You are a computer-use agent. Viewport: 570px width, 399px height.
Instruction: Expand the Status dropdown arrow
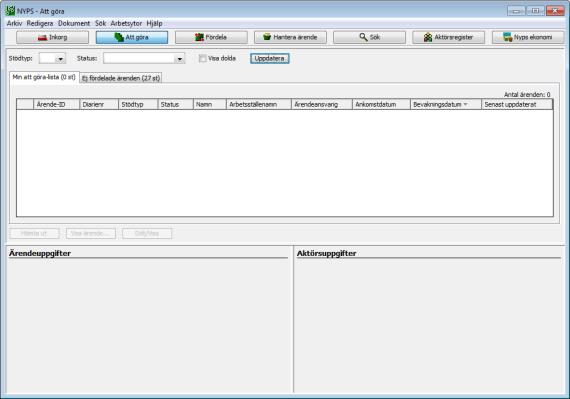point(180,59)
